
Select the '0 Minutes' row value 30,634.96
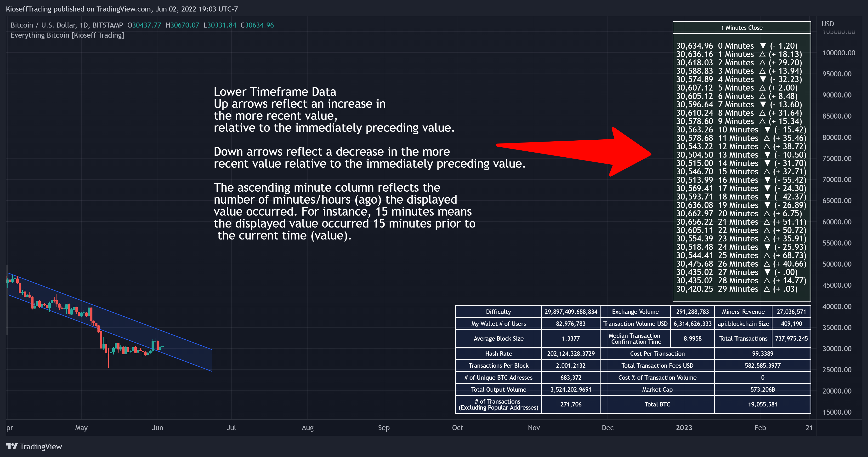click(694, 46)
